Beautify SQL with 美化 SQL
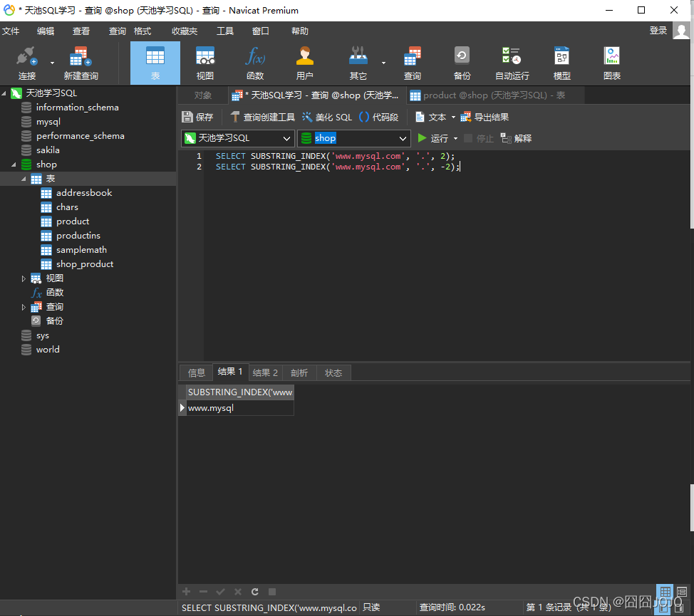This screenshot has height=616, width=694. click(x=327, y=117)
